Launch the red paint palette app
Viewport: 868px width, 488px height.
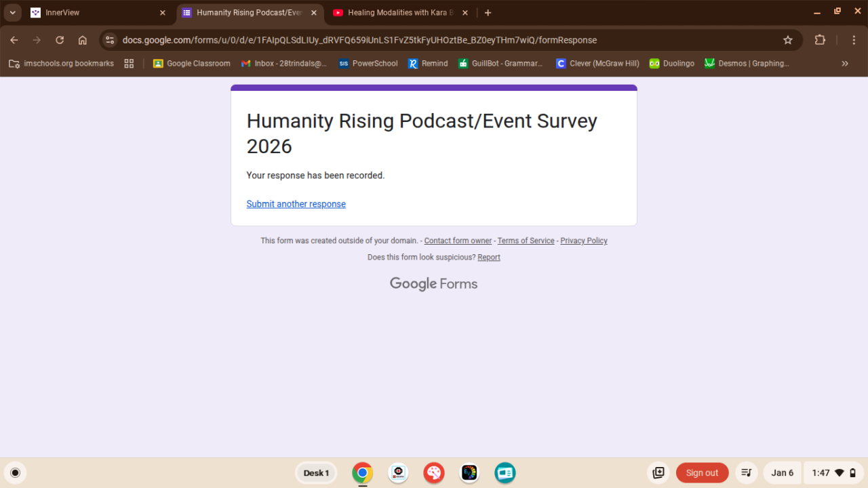tap(434, 473)
